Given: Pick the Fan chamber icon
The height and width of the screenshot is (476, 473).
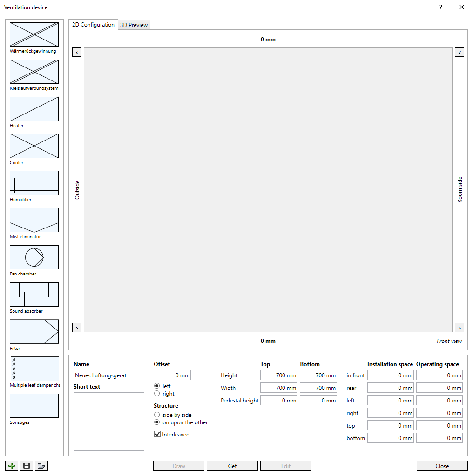Looking at the screenshot, I should pos(34,257).
